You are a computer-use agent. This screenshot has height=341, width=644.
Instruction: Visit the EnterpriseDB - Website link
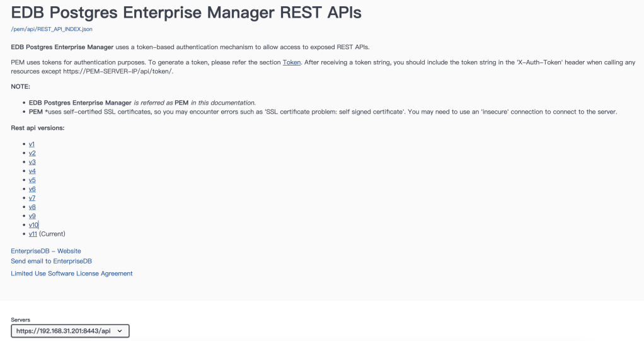46,251
